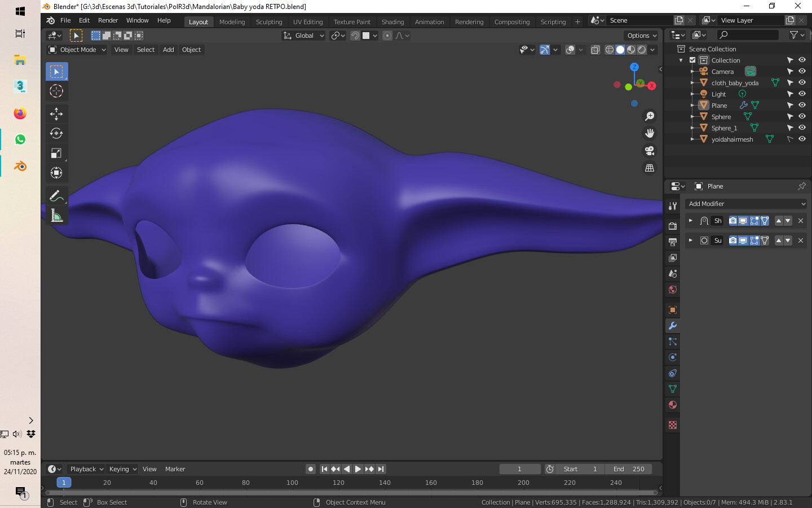Select the Rotate tool
812x508 pixels.
point(56,133)
